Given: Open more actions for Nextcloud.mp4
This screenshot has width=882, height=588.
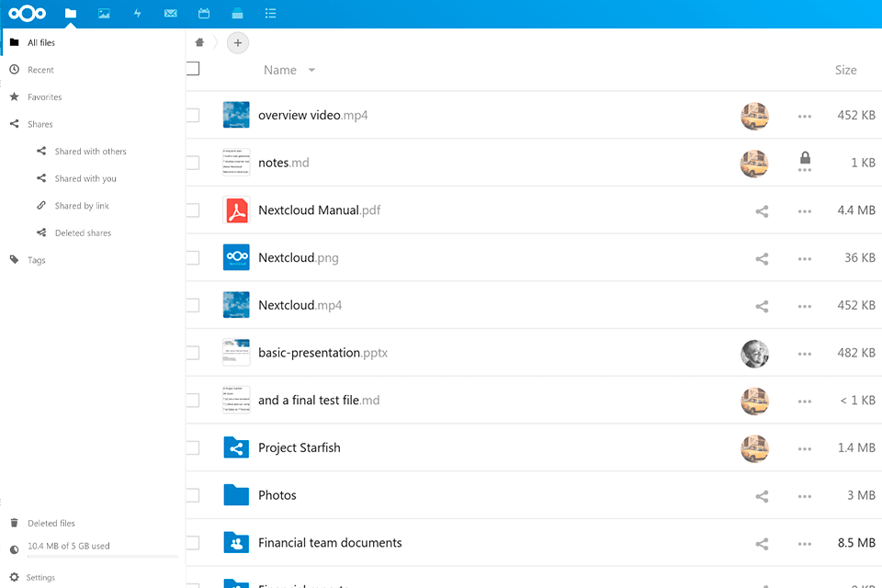Looking at the screenshot, I should [805, 307].
